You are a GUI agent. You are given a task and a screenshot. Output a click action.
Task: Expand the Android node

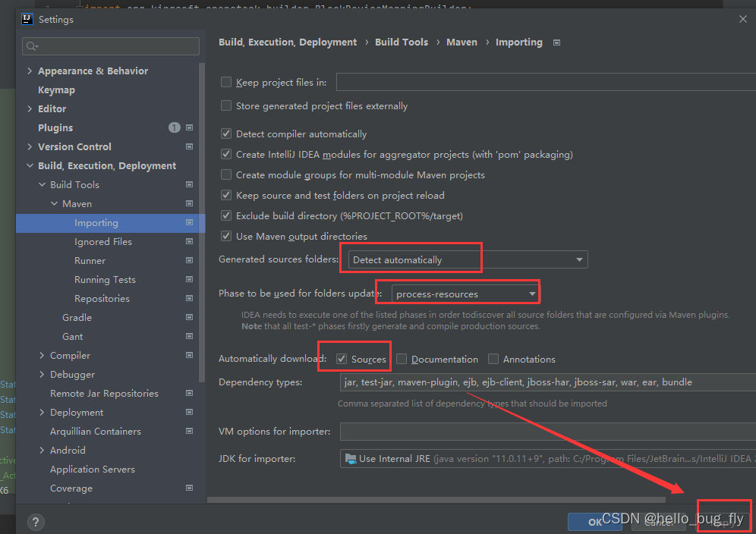point(42,450)
